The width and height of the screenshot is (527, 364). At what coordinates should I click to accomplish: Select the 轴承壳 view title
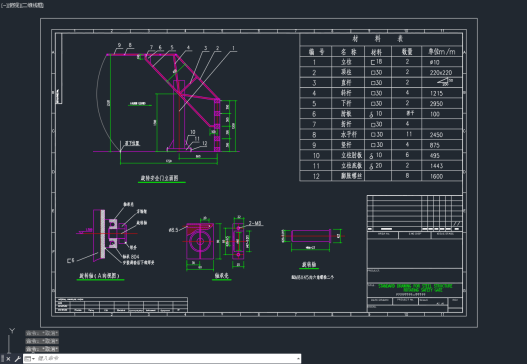pos(221,276)
